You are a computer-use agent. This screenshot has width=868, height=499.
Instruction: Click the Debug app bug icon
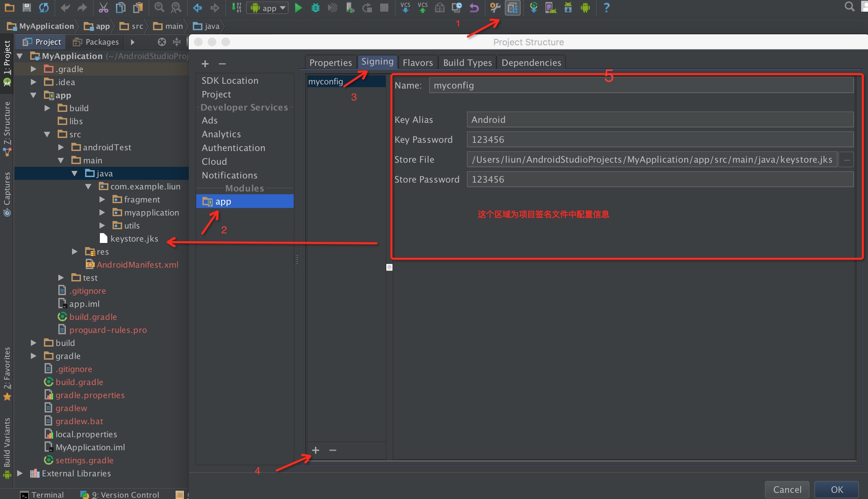pyautogui.click(x=315, y=8)
